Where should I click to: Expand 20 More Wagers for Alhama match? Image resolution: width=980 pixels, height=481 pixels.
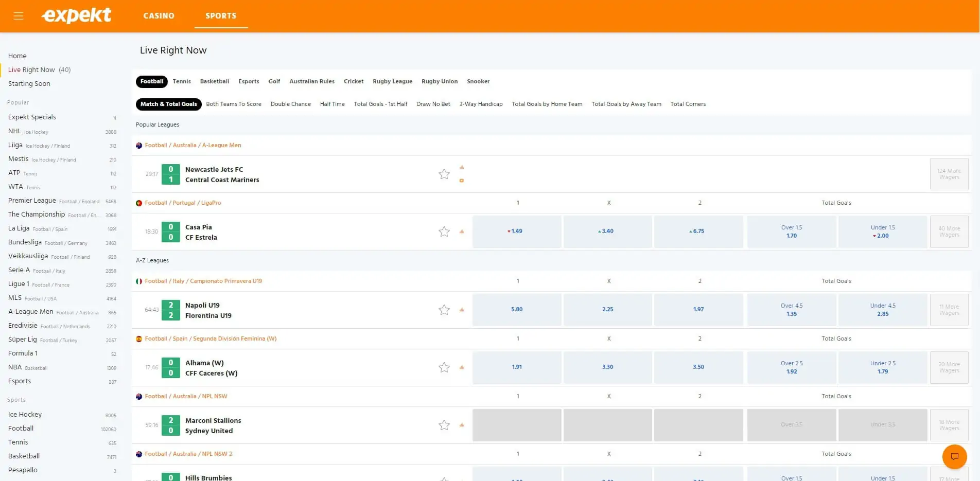949,367
